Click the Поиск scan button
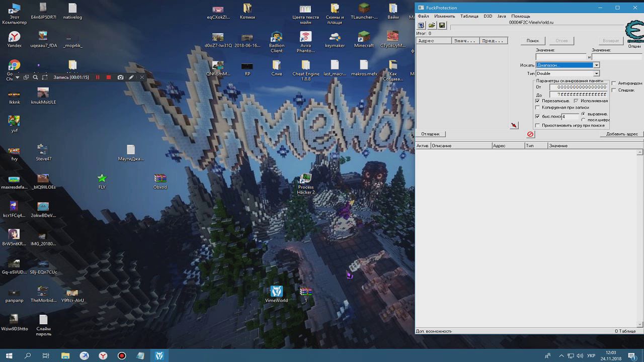 [x=533, y=41]
